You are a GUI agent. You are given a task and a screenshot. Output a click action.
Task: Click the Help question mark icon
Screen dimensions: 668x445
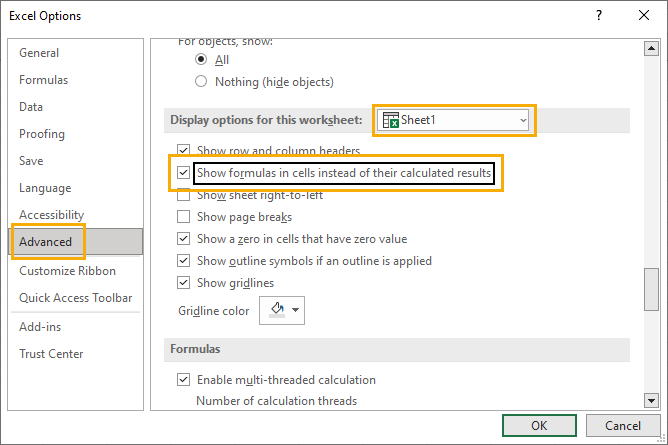coord(599,16)
